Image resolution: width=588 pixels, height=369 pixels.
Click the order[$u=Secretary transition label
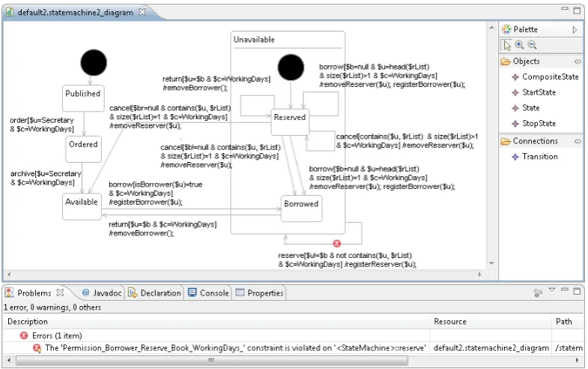click(42, 124)
